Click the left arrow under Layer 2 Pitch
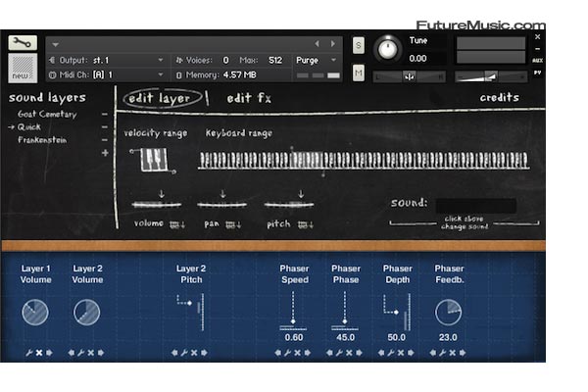The width and height of the screenshot is (588, 392). pos(174,353)
